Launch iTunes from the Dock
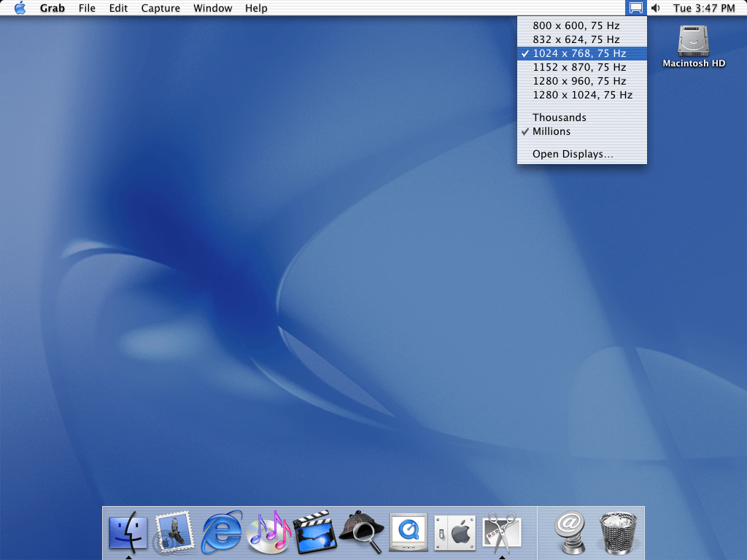Viewport: 747px width, 560px height. (x=269, y=532)
